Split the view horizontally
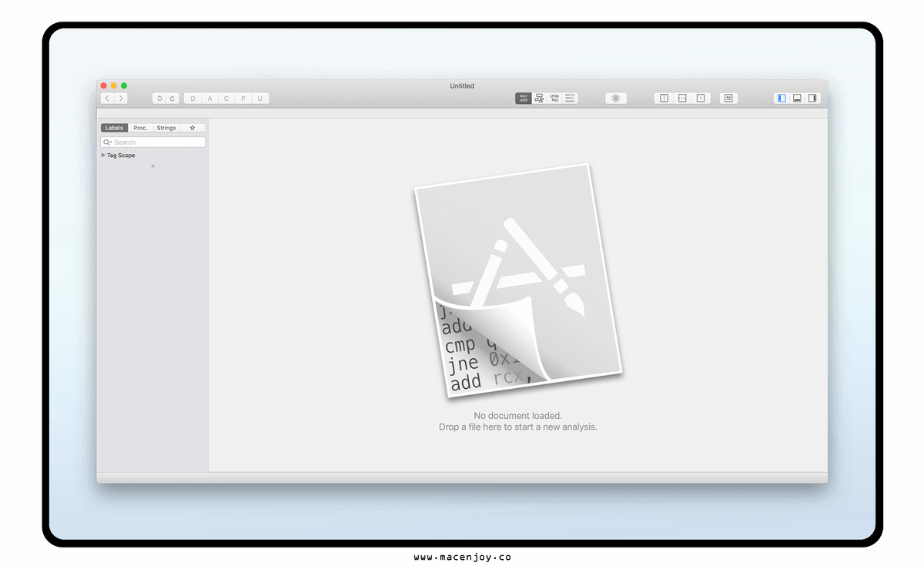Screen dimensions: 924x566 [x=682, y=99]
